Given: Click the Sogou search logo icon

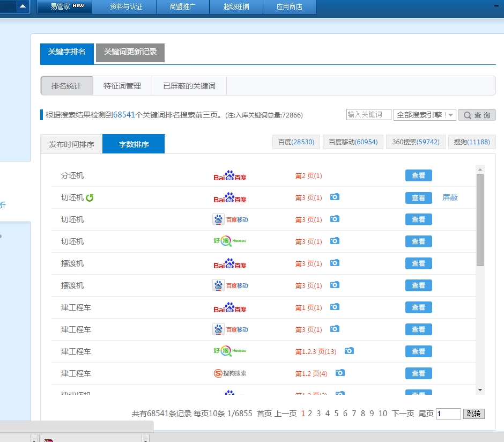Looking at the screenshot, I should (x=229, y=373).
